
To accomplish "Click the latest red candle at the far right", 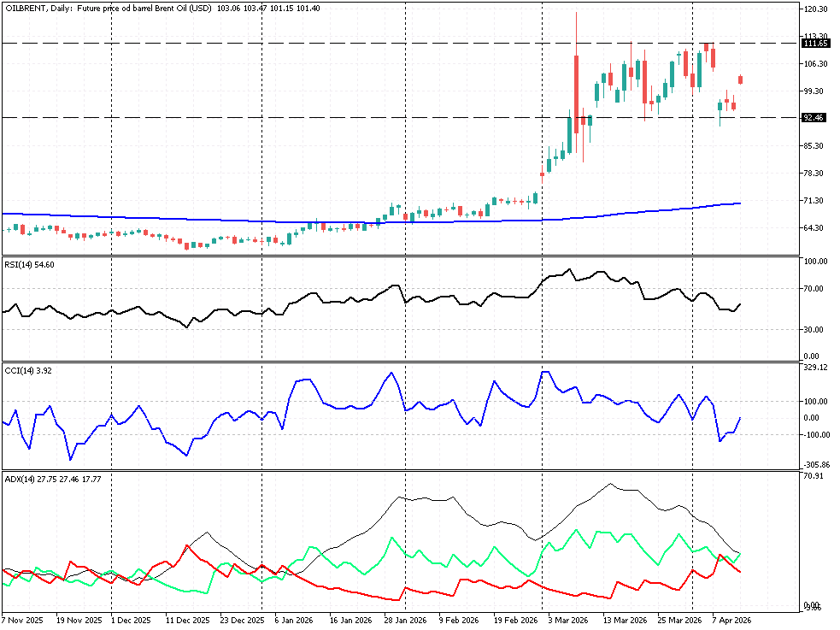I will [740, 79].
